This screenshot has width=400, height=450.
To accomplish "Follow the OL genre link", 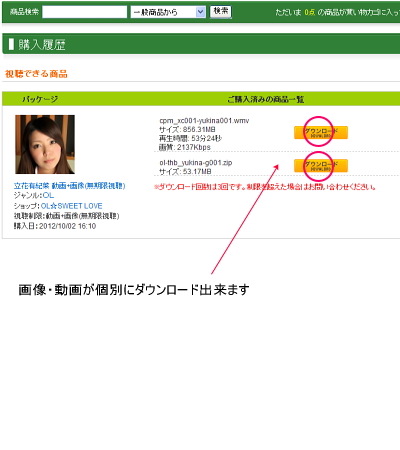I will [x=48, y=195].
